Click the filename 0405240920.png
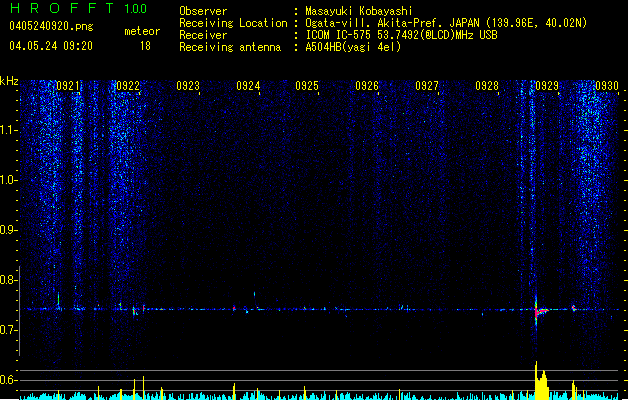This screenshot has height=400, width=629. coord(51,26)
